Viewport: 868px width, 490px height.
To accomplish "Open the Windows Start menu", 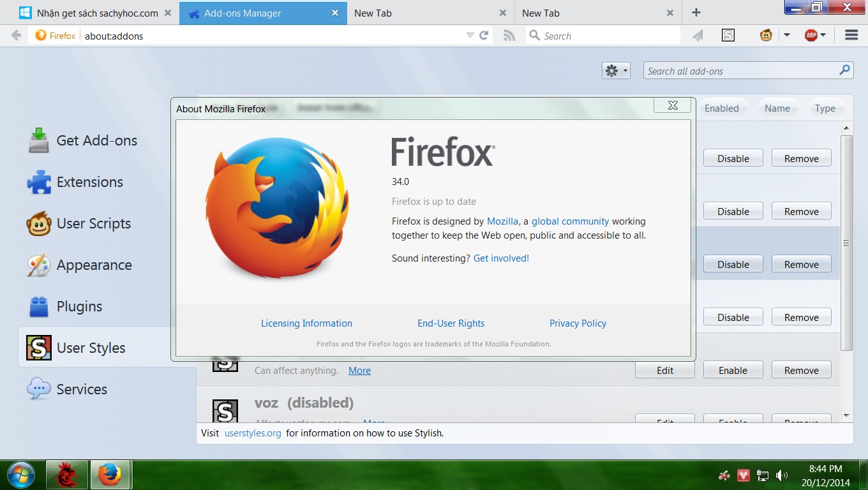I will coord(22,475).
